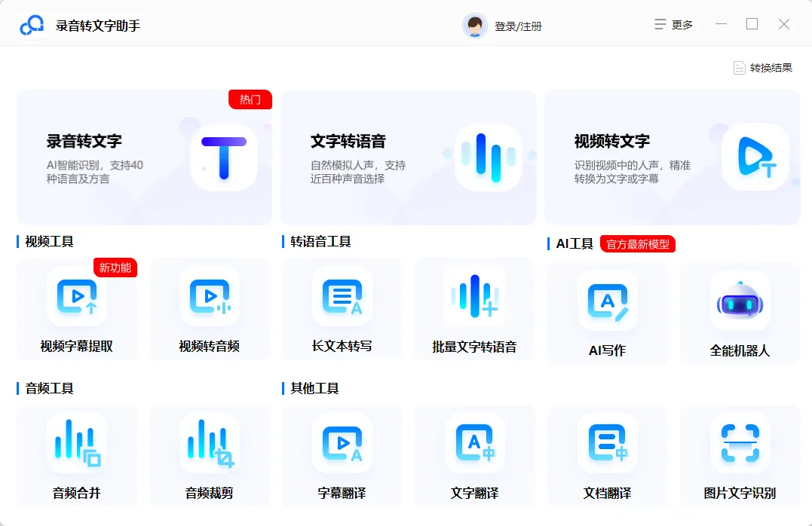This screenshot has height=526, width=812.
Task: Click the 录音转文字助手 app logo
Action: [32, 26]
